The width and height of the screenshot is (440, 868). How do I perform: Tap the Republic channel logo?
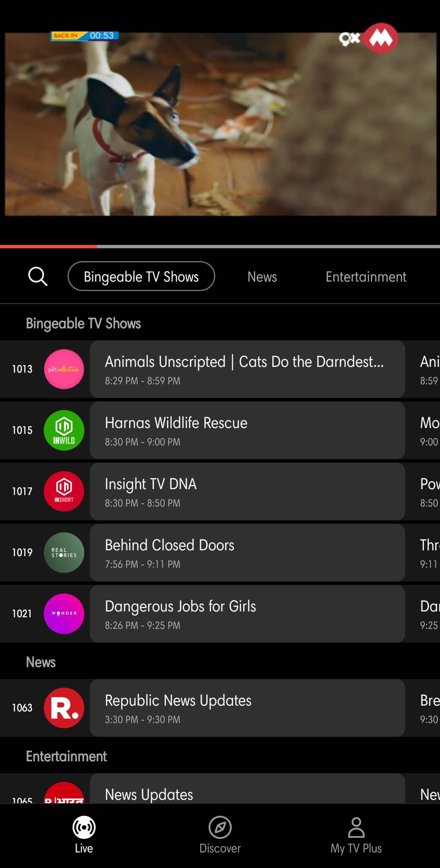(x=64, y=707)
